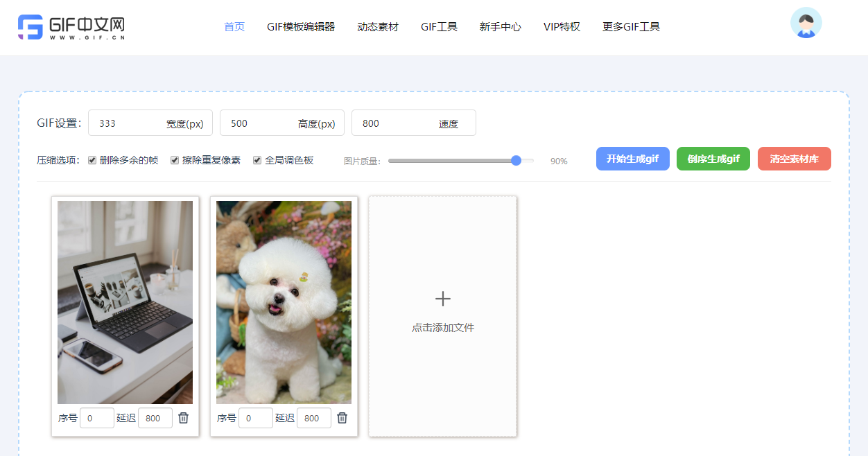Go to the 动态素材 section

(377, 26)
